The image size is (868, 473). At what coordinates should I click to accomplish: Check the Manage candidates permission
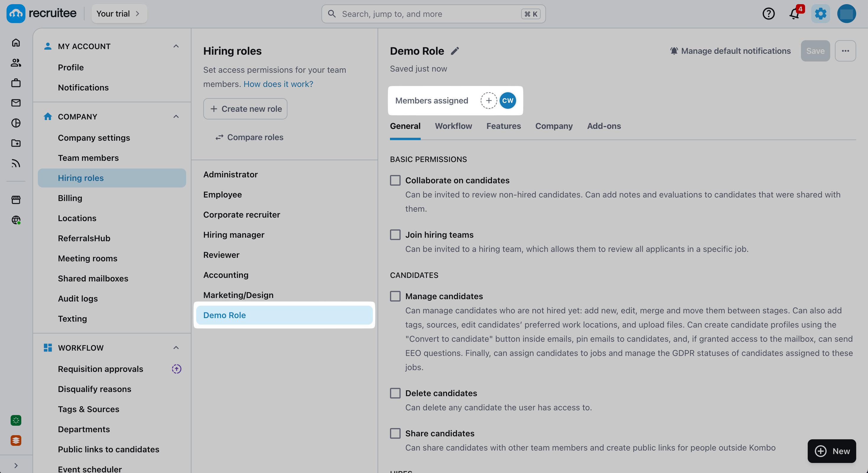395,296
